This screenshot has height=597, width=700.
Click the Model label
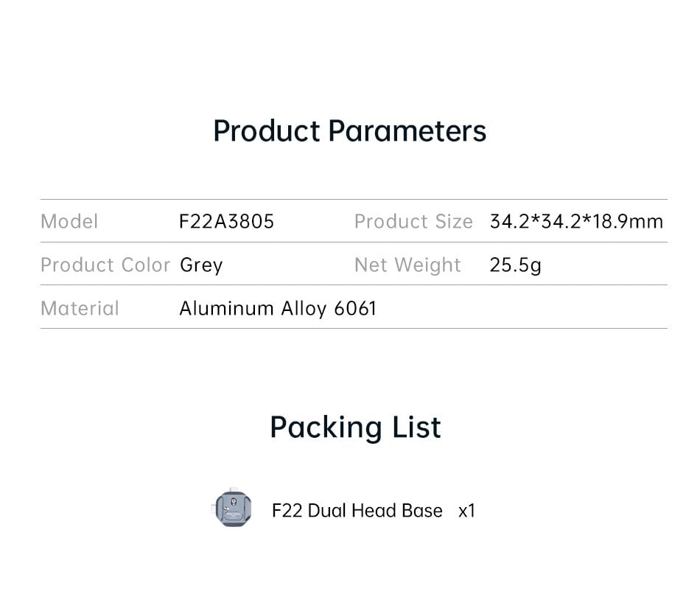pyautogui.click(x=69, y=222)
